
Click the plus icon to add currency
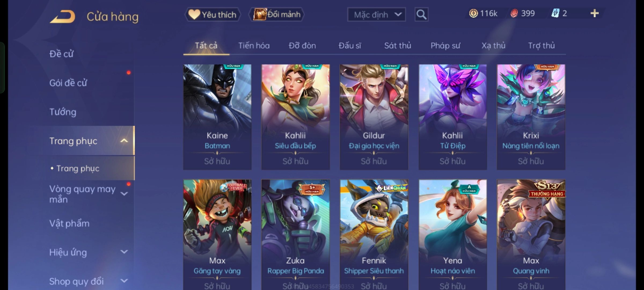pyautogui.click(x=595, y=13)
